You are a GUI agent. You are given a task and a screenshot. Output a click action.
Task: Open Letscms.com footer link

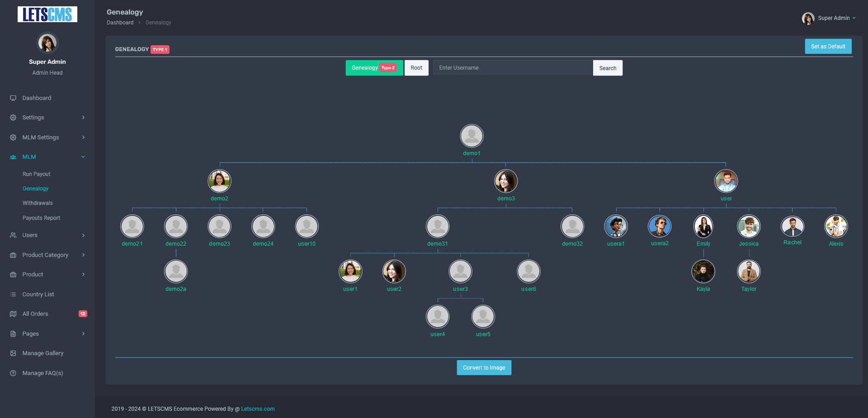point(258,408)
